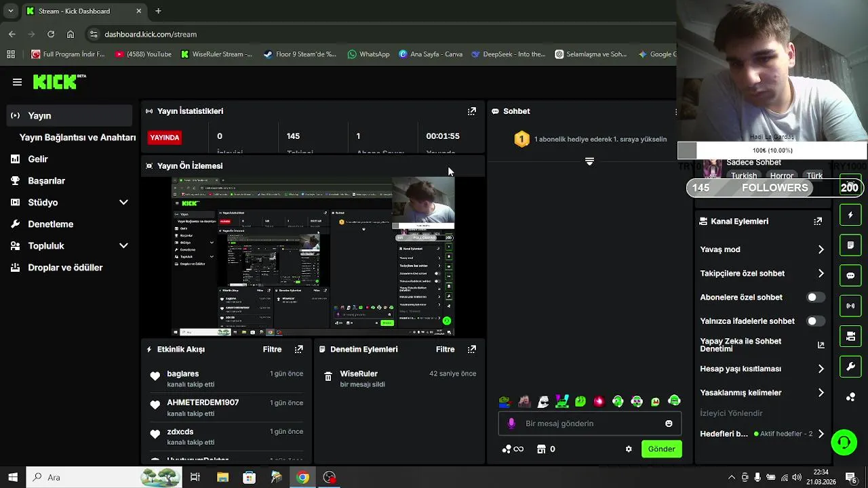Open the WhatsApp bookmark
The height and width of the screenshot is (488, 868).
click(x=368, y=54)
